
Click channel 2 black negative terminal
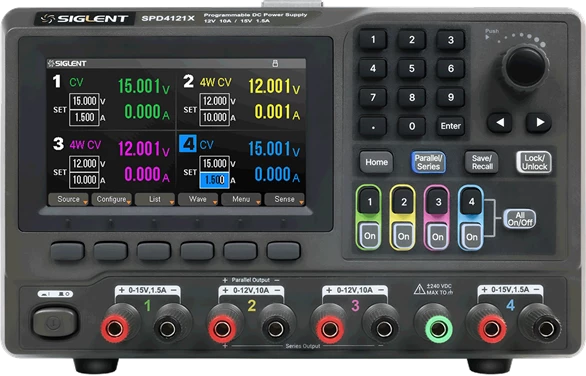(x=276, y=329)
